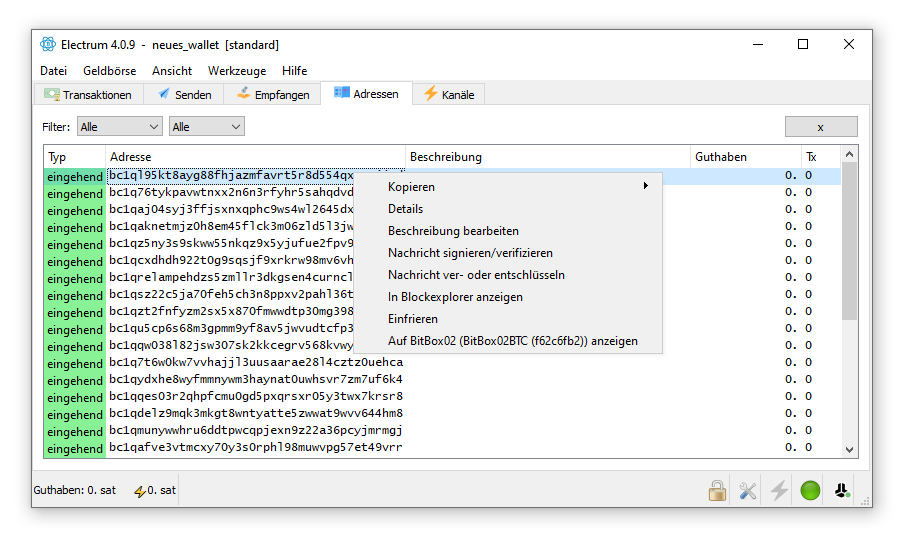The width and height of the screenshot is (906, 541).
Task: Click the scrollbar down arrow
Action: tap(849, 450)
